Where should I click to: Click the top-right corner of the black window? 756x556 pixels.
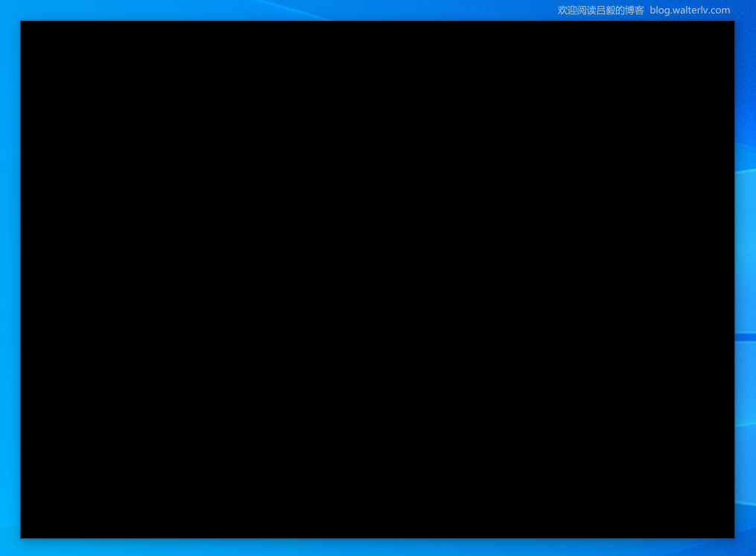733,22
